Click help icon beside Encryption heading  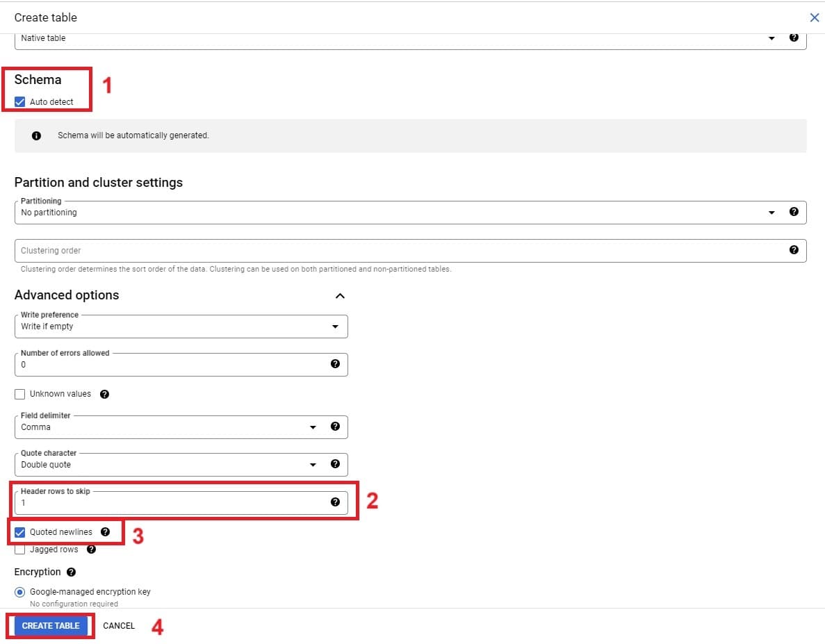pos(71,572)
